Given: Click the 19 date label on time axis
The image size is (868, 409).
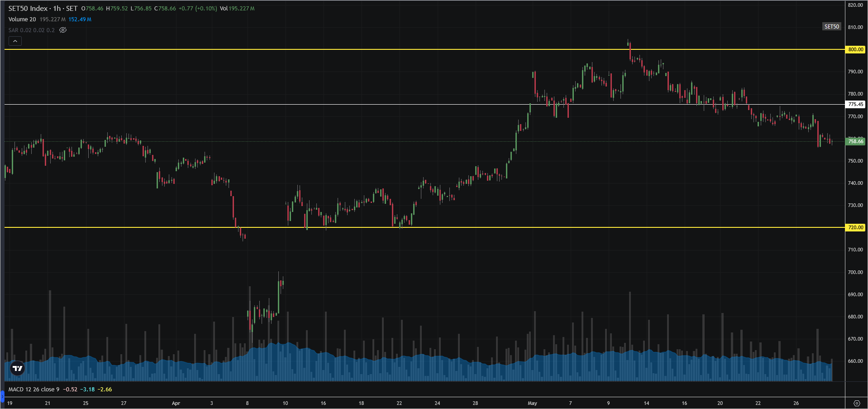Looking at the screenshot, I should point(10,403).
